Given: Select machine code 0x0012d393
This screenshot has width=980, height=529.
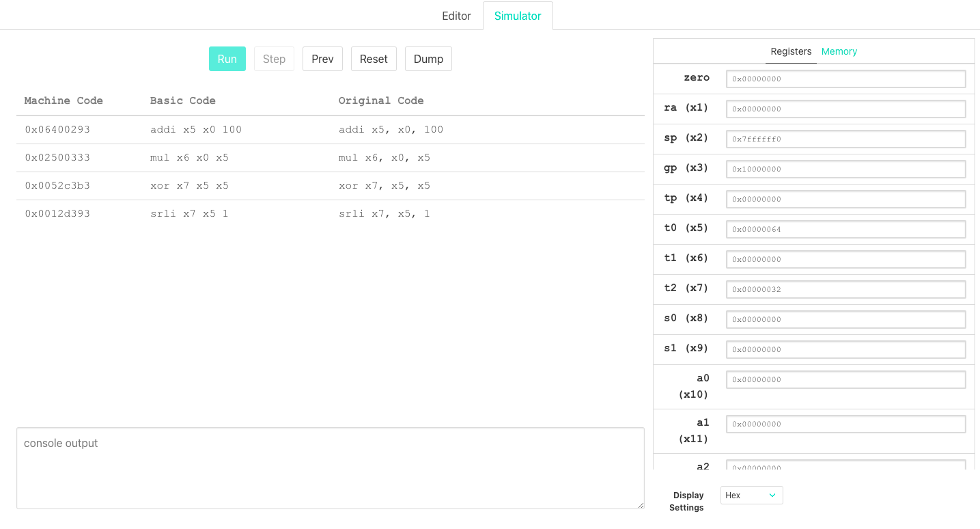Looking at the screenshot, I should [x=57, y=214].
